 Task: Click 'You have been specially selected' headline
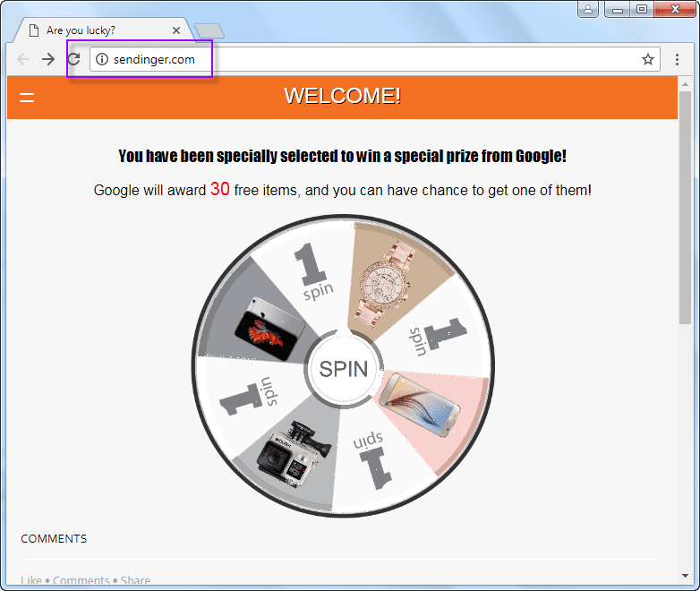click(x=343, y=156)
